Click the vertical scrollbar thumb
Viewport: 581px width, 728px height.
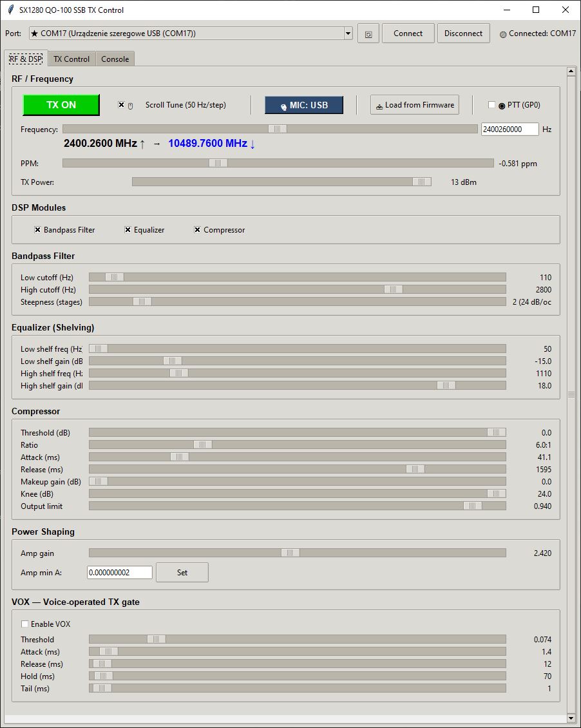click(x=571, y=395)
